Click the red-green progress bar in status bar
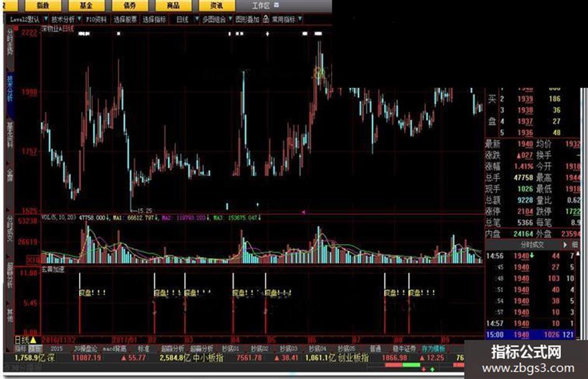The image size is (588, 379). pos(403,365)
